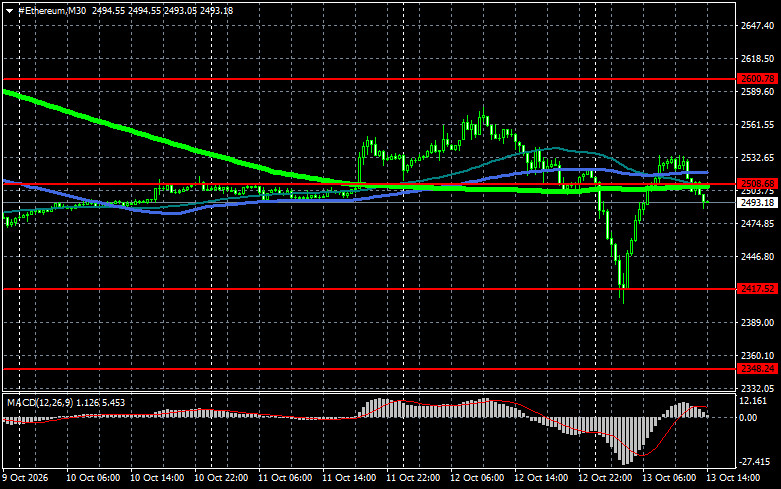Click the 10 Oct 22:00 time label
The width and height of the screenshot is (781, 489).
pyautogui.click(x=221, y=478)
